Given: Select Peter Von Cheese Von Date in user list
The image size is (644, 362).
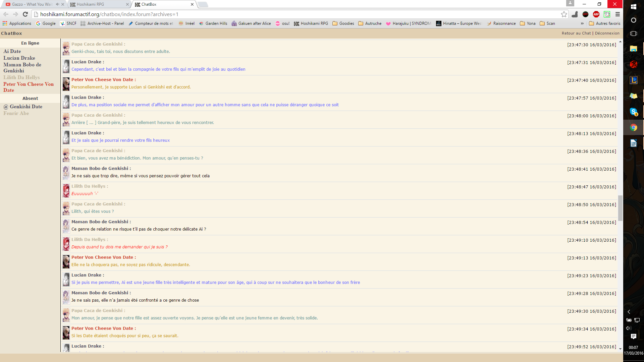Looking at the screenshot, I should coord(29,87).
